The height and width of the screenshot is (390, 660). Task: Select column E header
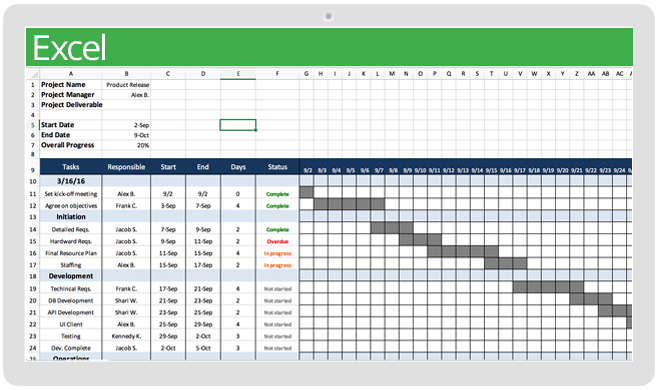pyautogui.click(x=238, y=74)
